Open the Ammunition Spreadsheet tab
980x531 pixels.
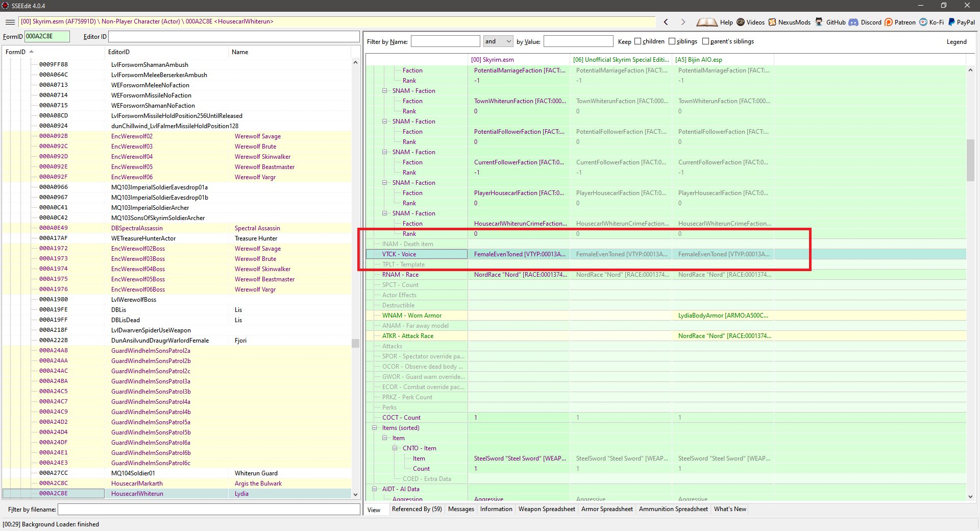coord(673,509)
